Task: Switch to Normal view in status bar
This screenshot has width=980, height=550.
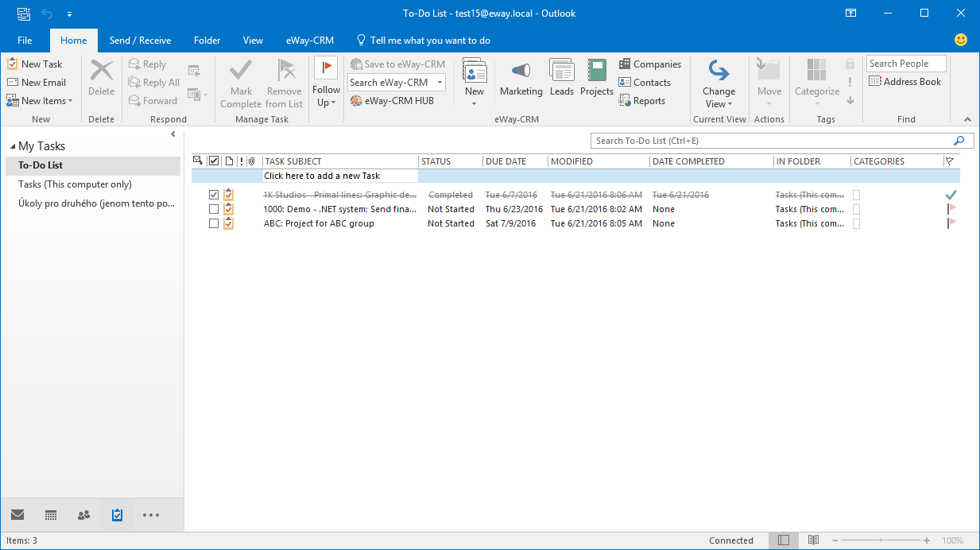Action: pos(784,540)
